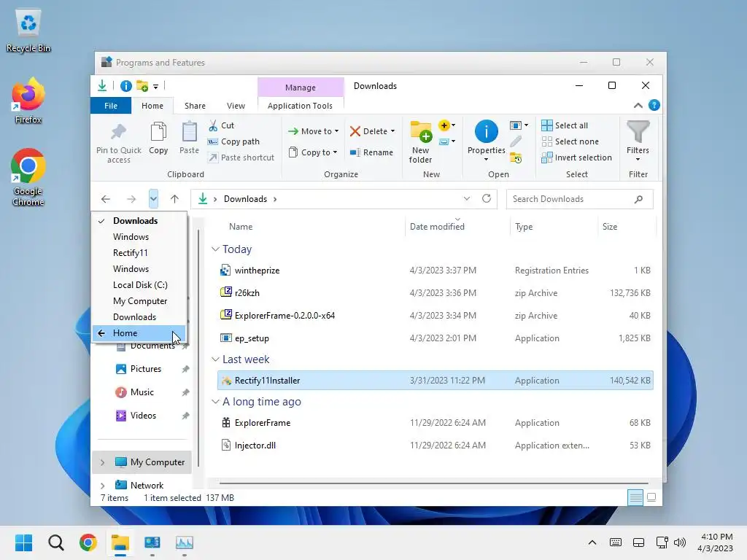The image size is (747, 560).
Task: Click the quick access properties info icon
Action: coord(125,86)
